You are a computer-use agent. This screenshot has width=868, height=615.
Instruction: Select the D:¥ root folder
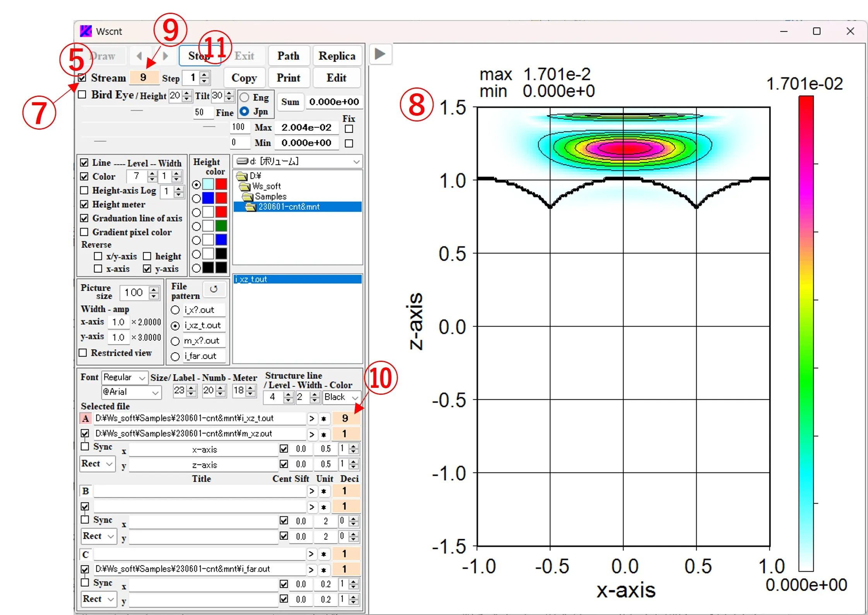point(255,176)
